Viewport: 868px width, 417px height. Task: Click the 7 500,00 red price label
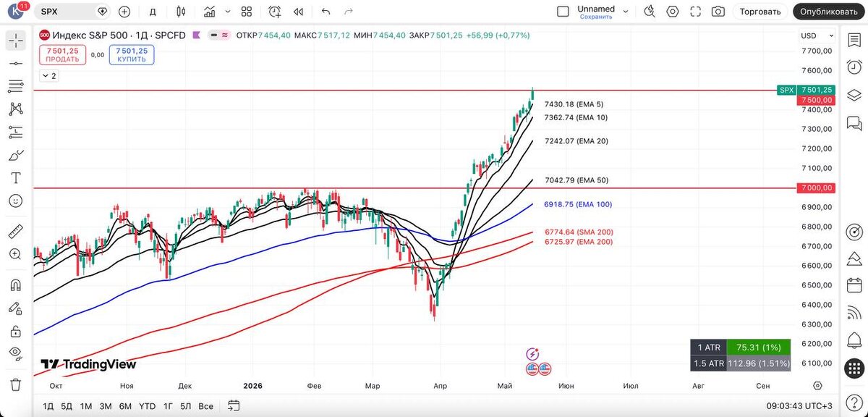817,100
